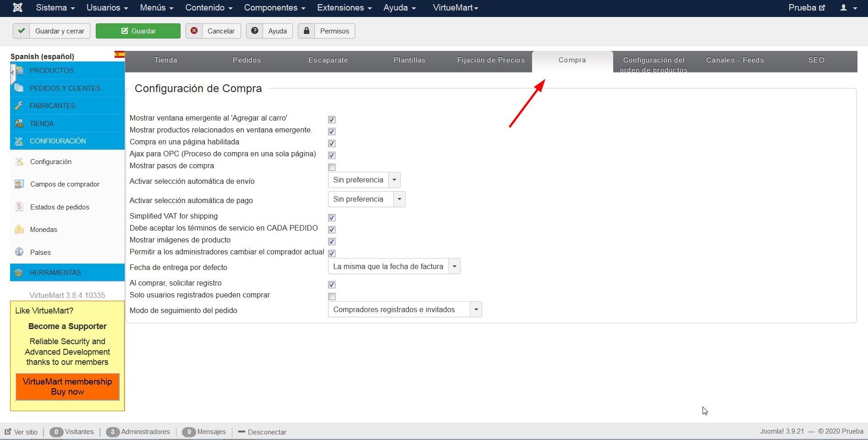
Task: Click the Monedas coins icon
Action: [19, 230]
